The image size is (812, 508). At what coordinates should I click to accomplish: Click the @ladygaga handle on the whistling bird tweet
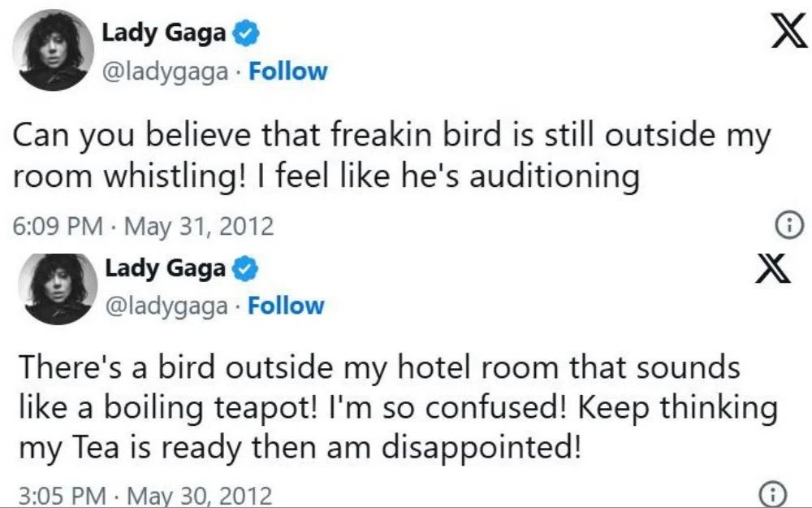tap(169, 72)
